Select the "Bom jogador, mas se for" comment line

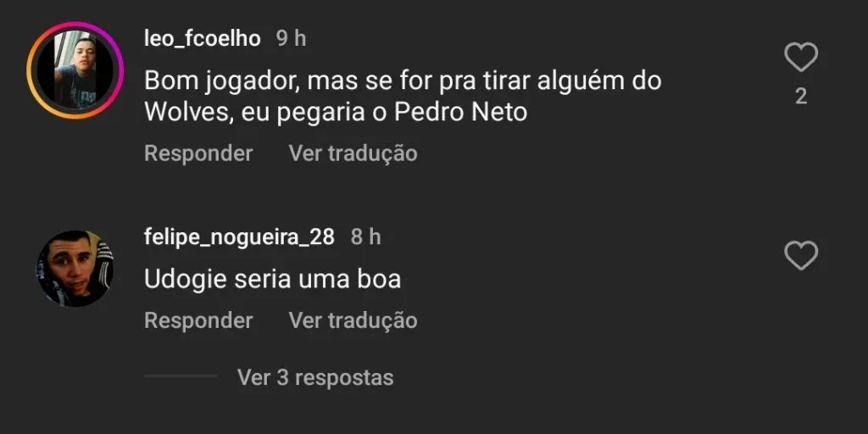402,81
